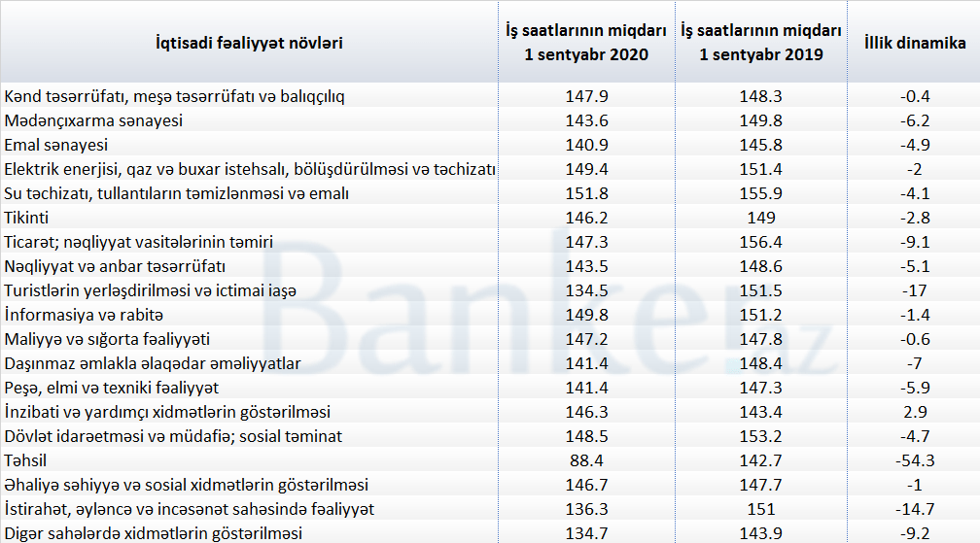Select the 88.4 value for Təhsil
This screenshot has width=980, height=543.
pos(586,460)
